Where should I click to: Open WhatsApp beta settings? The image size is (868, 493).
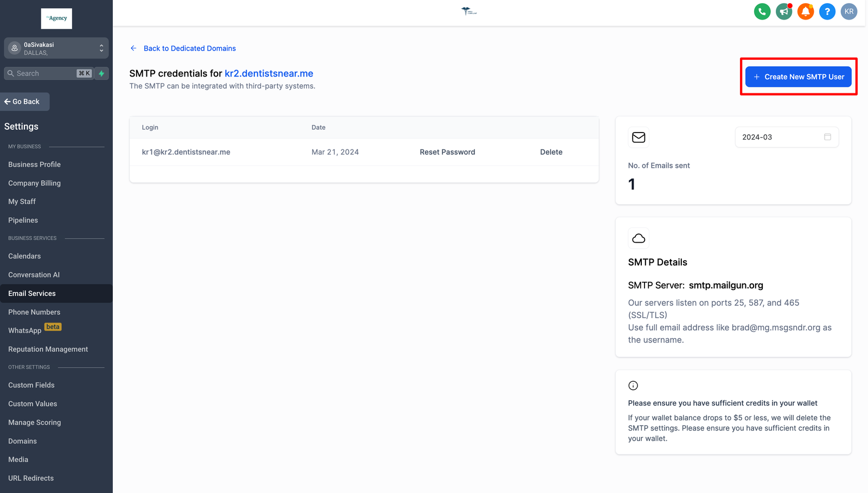click(x=25, y=331)
